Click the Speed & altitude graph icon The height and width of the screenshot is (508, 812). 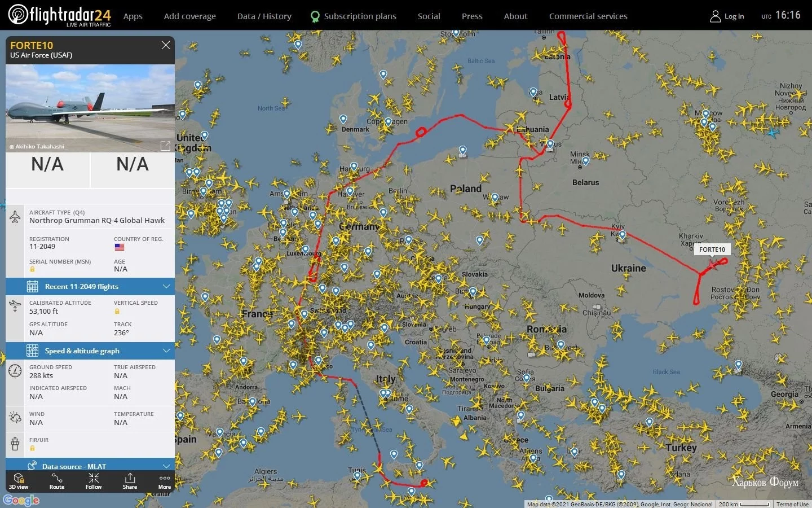click(33, 351)
